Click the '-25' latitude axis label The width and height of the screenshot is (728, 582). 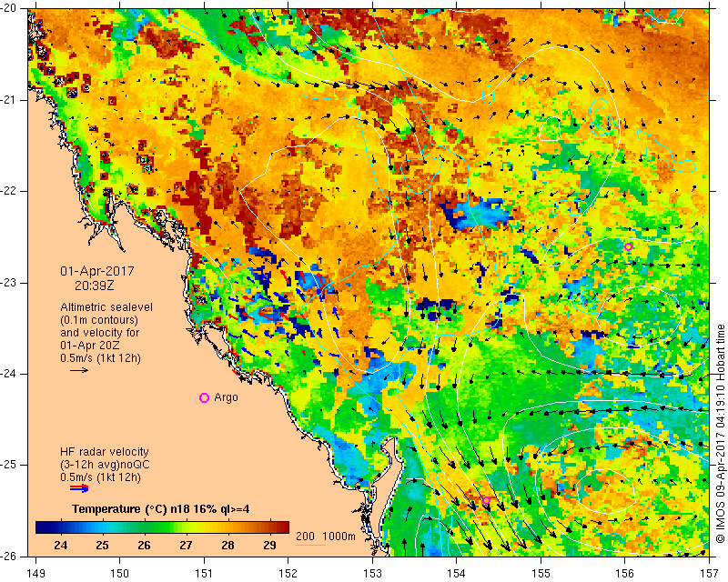tap(9, 465)
